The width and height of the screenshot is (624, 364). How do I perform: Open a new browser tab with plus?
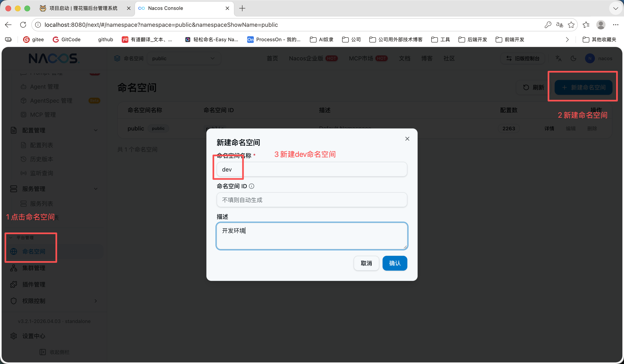click(x=242, y=8)
